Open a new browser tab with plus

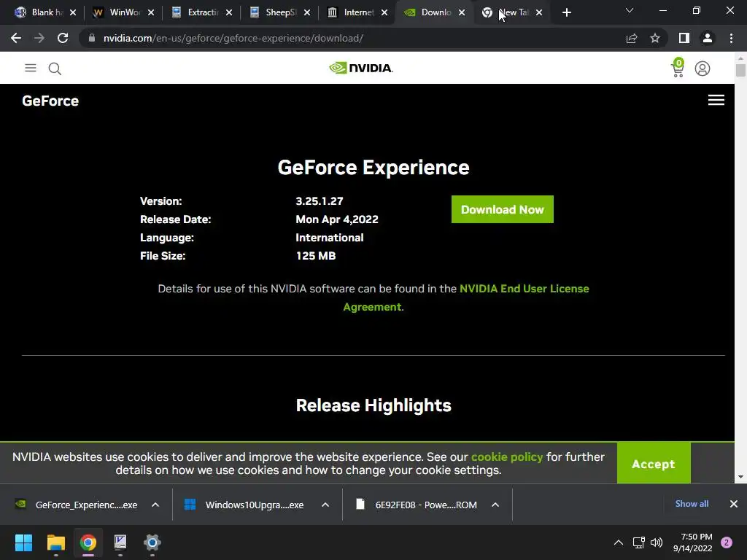click(566, 13)
